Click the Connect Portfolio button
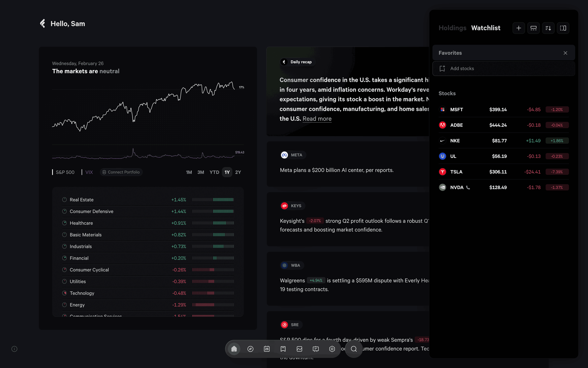 click(x=121, y=172)
